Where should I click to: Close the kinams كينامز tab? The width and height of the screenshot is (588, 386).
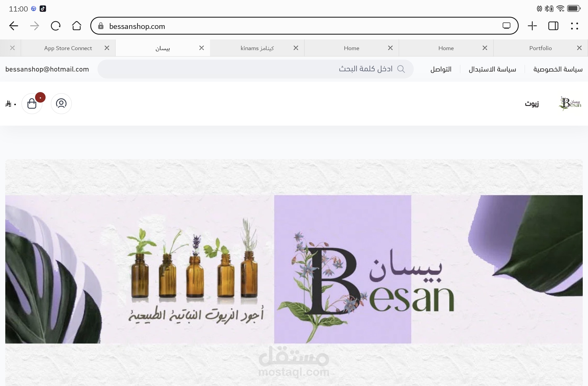296,48
